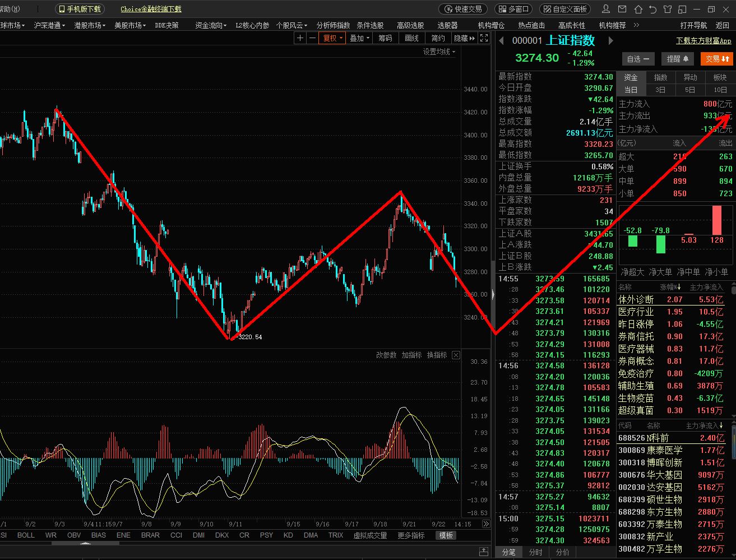Open 热点追击 hot topics

click(x=531, y=25)
